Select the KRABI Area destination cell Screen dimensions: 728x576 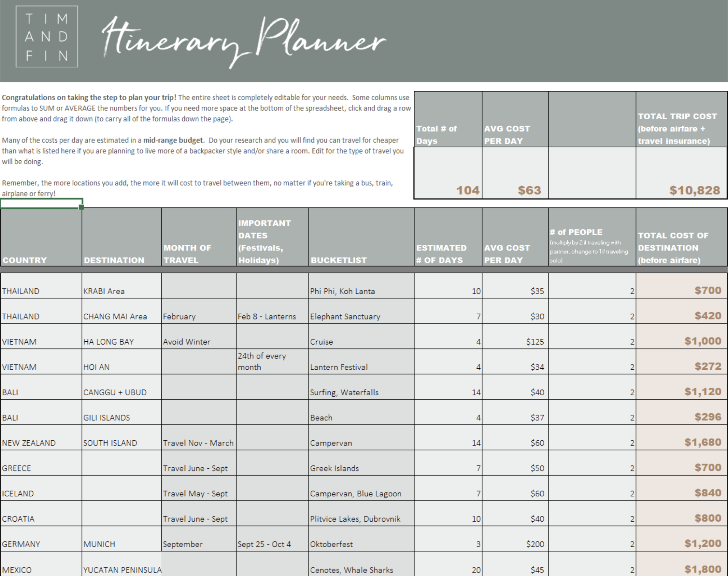coord(122,286)
